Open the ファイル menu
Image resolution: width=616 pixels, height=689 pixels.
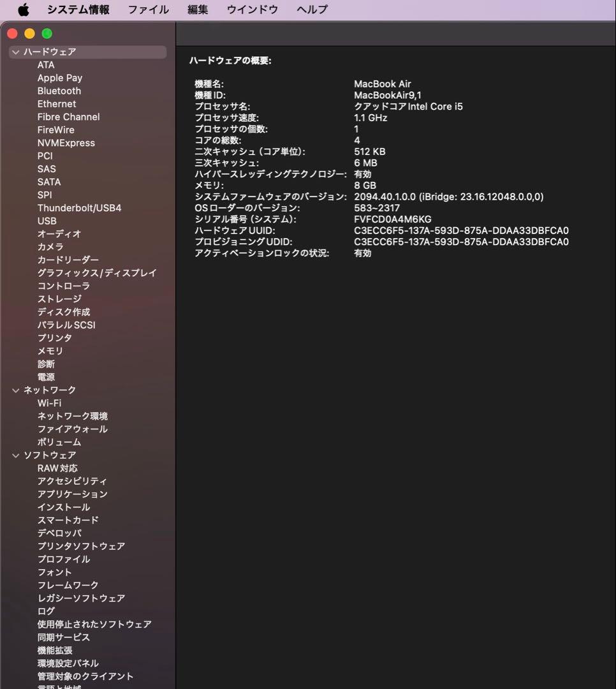(148, 9)
